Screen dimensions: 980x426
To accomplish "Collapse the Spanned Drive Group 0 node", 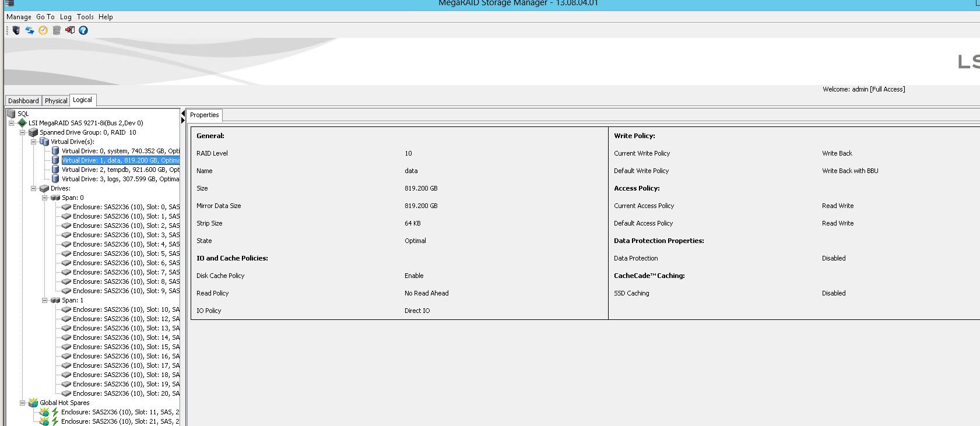I will (23, 132).
